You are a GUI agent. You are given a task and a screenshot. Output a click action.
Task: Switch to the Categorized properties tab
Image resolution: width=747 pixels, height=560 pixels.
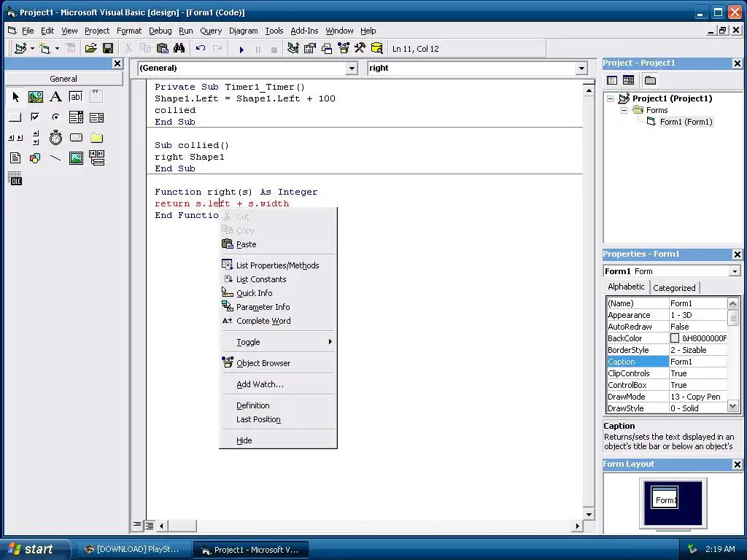click(x=673, y=287)
